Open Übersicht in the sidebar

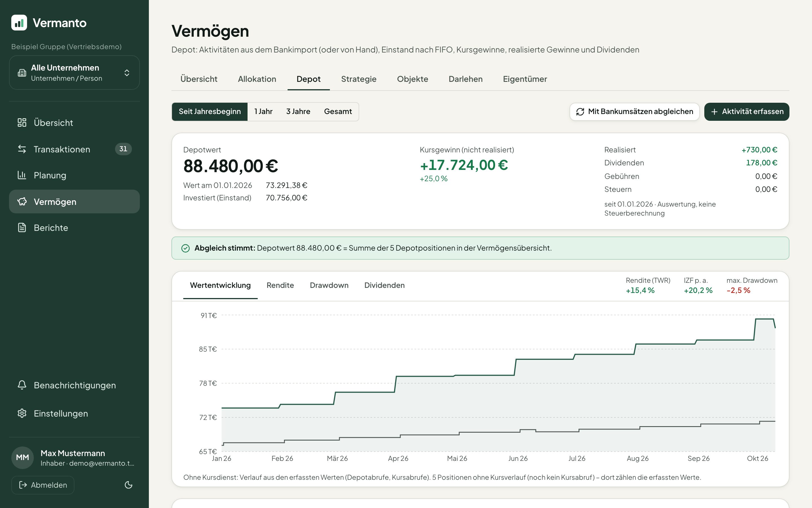74,123
